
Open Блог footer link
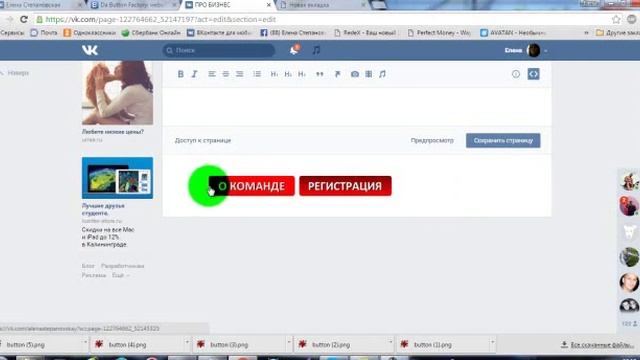pyautogui.click(x=88, y=266)
